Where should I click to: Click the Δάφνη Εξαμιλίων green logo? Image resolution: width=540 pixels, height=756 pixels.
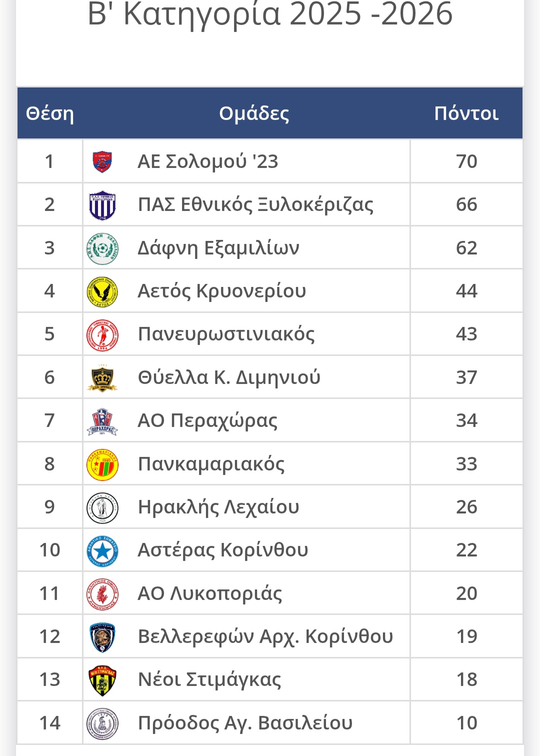tap(102, 248)
